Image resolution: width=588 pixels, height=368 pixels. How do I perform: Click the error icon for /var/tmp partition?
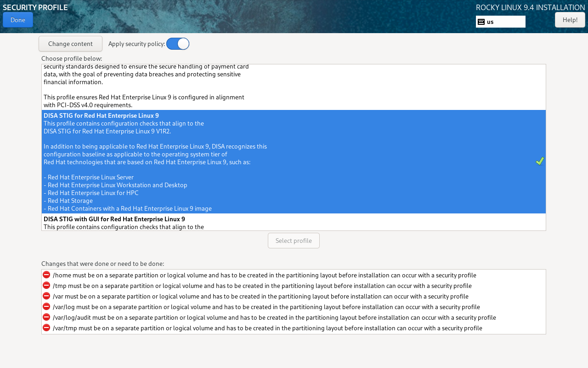(46, 328)
